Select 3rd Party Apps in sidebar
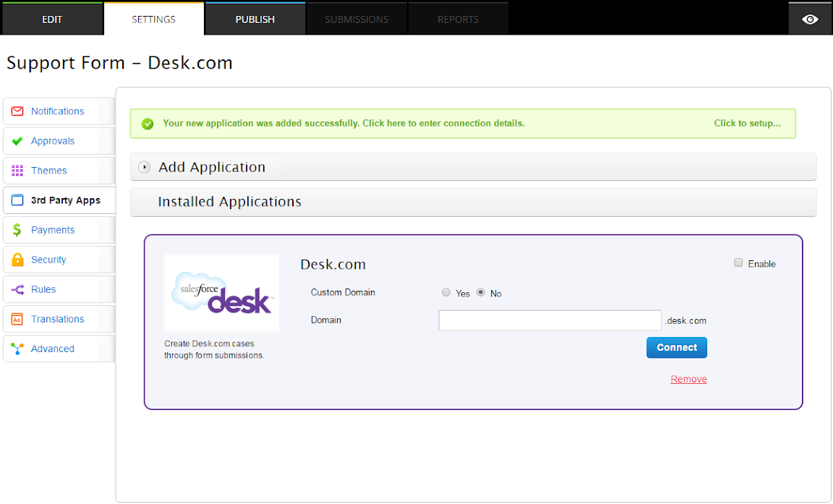The height and width of the screenshot is (504, 833). [59, 200]
